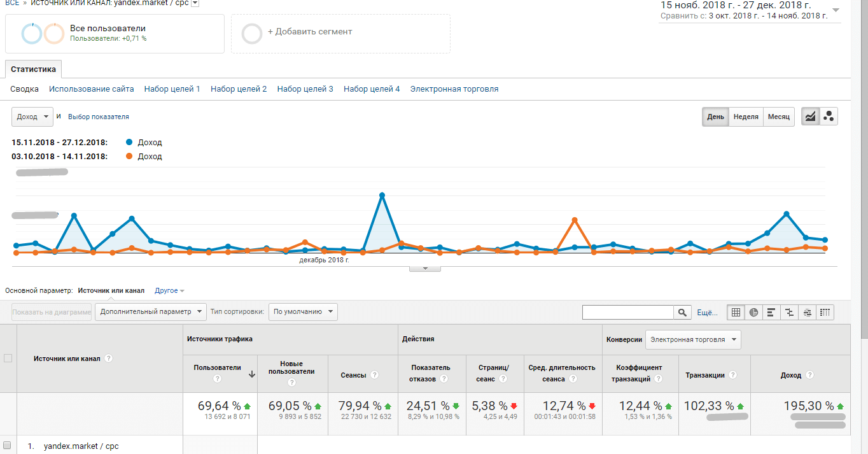Click + Добавить сегмент
The width and height of the screenshot is (868, 454).
309,32
